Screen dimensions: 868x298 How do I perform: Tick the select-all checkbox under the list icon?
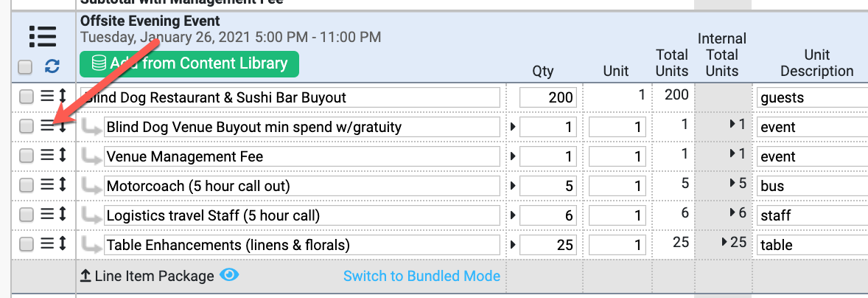pos(25,68)
